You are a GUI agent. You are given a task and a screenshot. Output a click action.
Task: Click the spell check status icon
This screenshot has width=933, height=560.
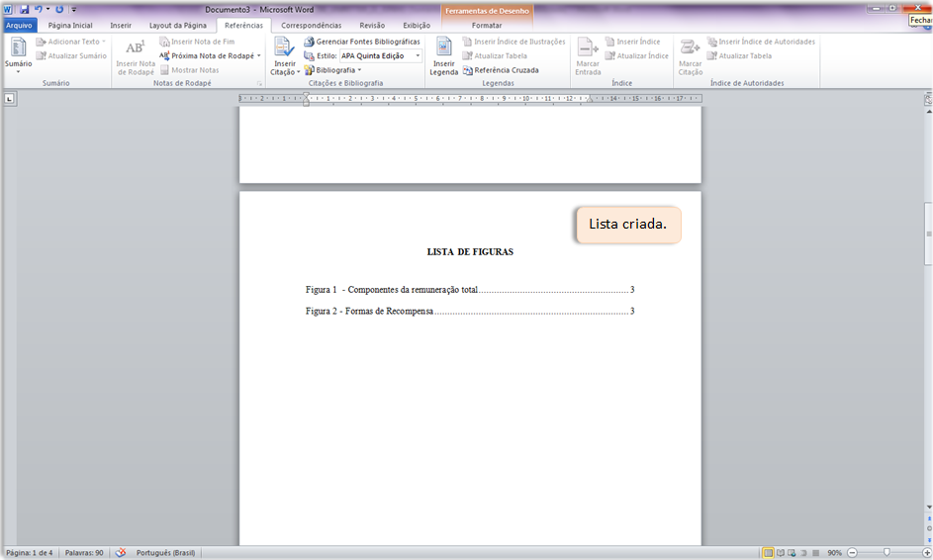coord(120,553)
